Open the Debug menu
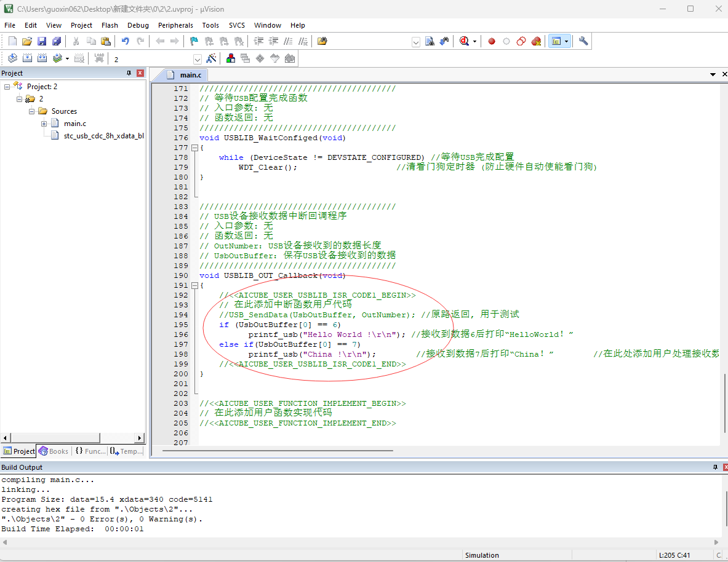Screen dimensions: 728x562 pyautogui.click(x=138, y=25)
